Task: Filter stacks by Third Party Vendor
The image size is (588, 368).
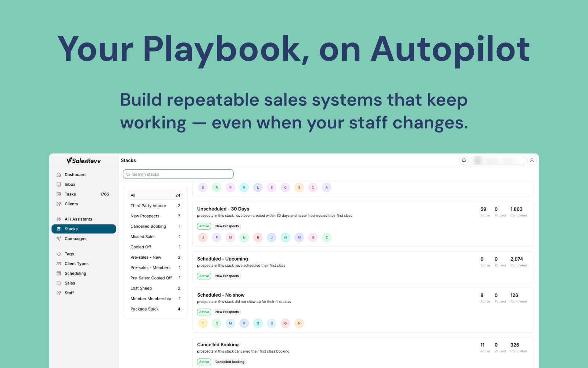Action: pos(148,206)
